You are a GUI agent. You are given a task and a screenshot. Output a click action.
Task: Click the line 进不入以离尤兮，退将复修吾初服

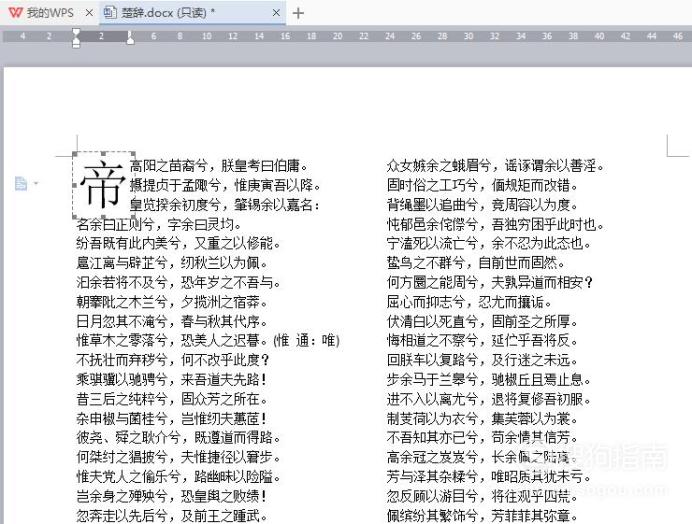point(489,399)
